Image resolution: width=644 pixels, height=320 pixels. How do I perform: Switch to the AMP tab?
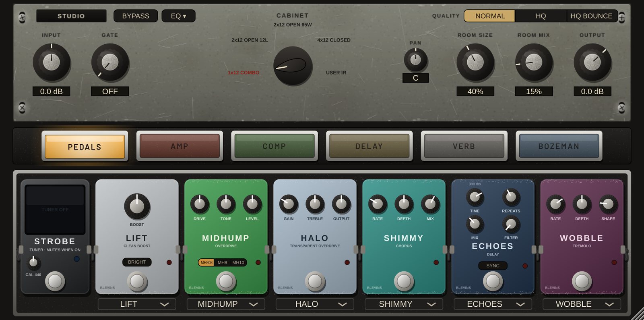(x=180, y=146)
